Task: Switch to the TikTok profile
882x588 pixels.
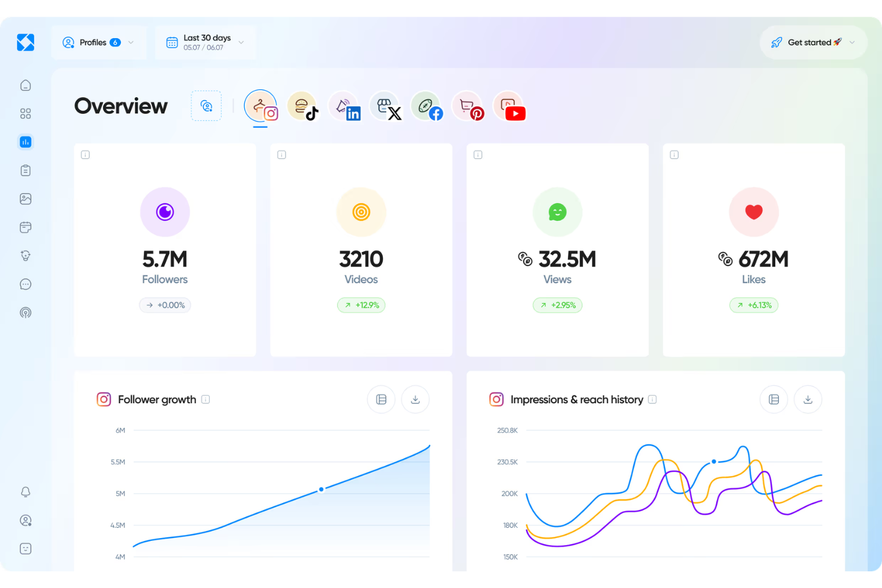Action: click(303, 107)
